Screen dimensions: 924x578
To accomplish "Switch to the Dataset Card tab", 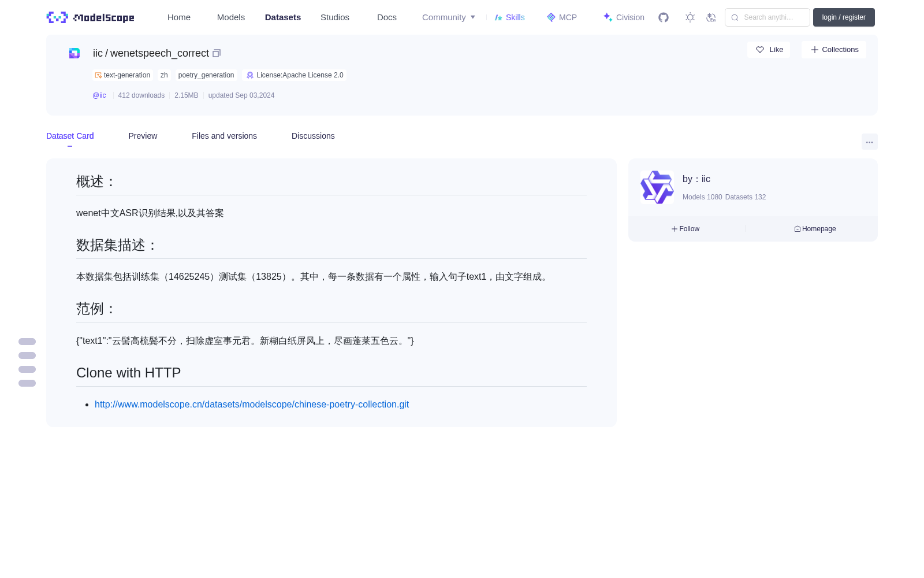I will 70,136.
